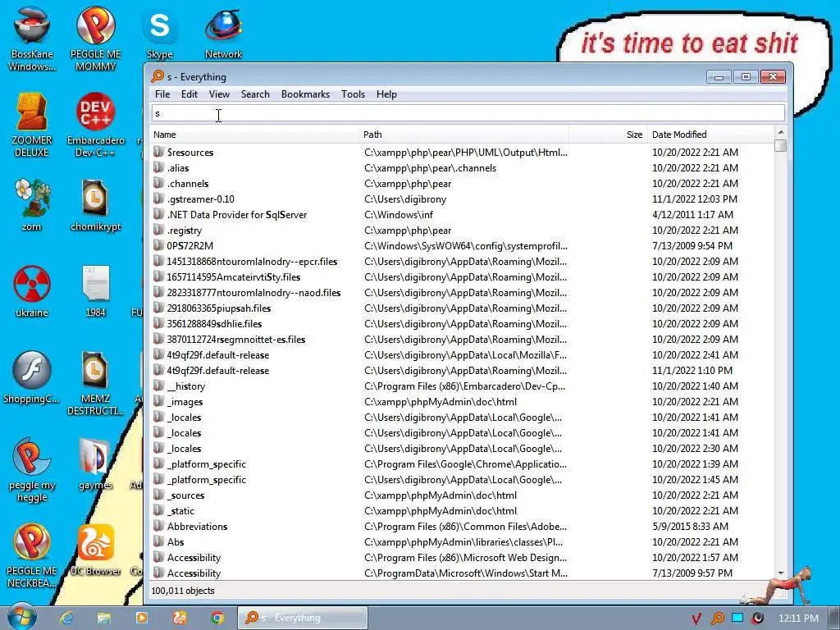
Task: Select the .channels folder row
Action: point(462,183)
